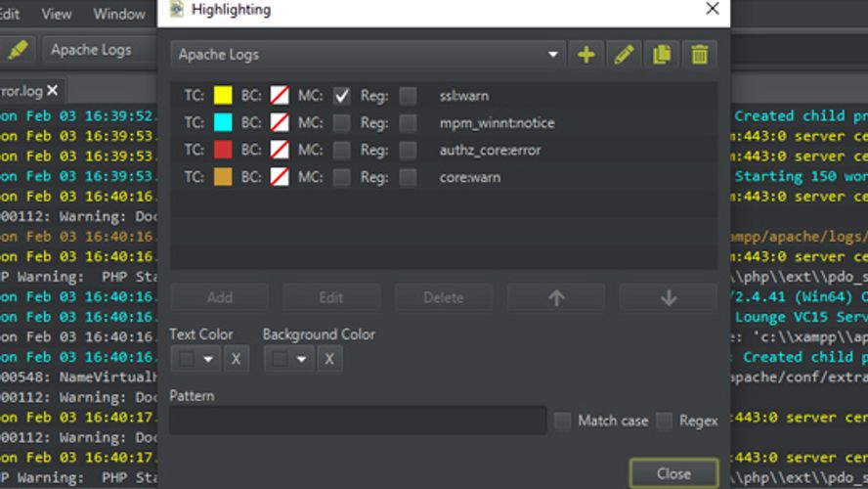Viewport: 868px width, 489px height.
Task: Click orange text color swatch of core:warn
Action: click(223, 177)
